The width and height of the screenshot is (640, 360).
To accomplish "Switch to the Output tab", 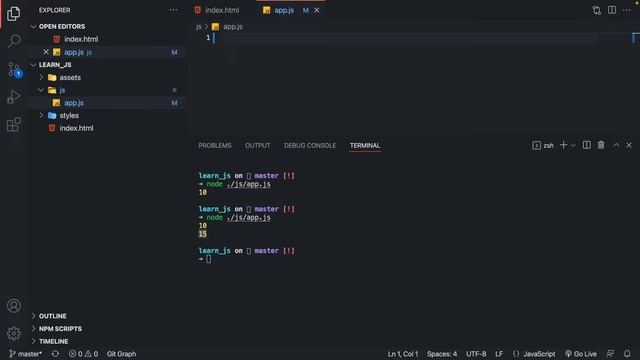I will coord(258,145).
